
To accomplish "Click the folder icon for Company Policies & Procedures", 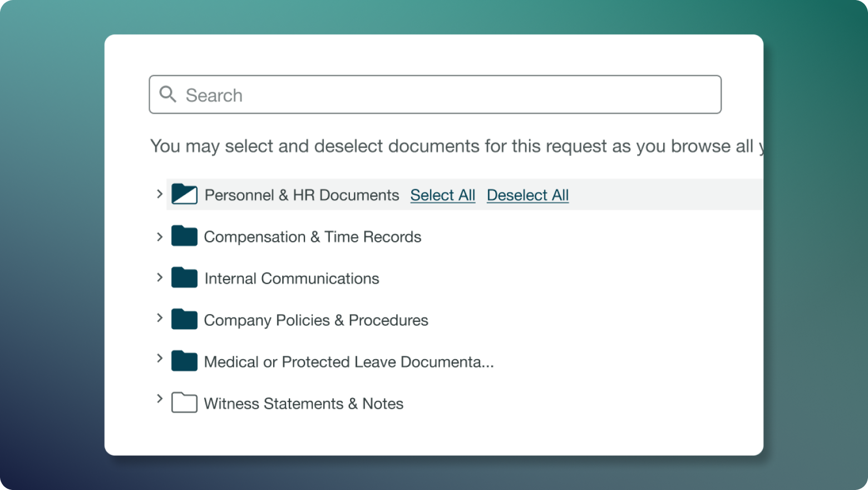I will [184, 319].
